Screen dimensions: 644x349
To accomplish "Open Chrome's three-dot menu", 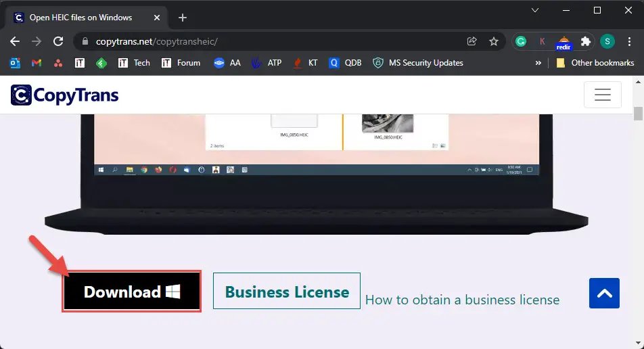I will click(x=629, y=41).
